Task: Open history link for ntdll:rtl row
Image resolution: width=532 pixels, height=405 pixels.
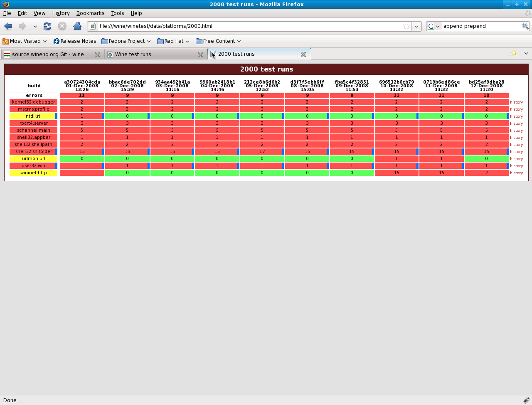Action: (516, 116)
